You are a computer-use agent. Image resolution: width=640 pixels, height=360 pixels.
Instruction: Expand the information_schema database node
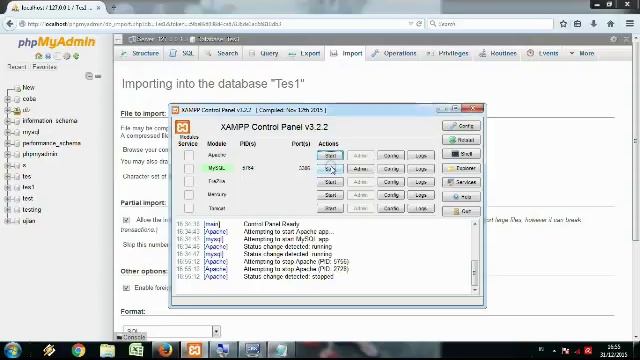tap(7, 121)
